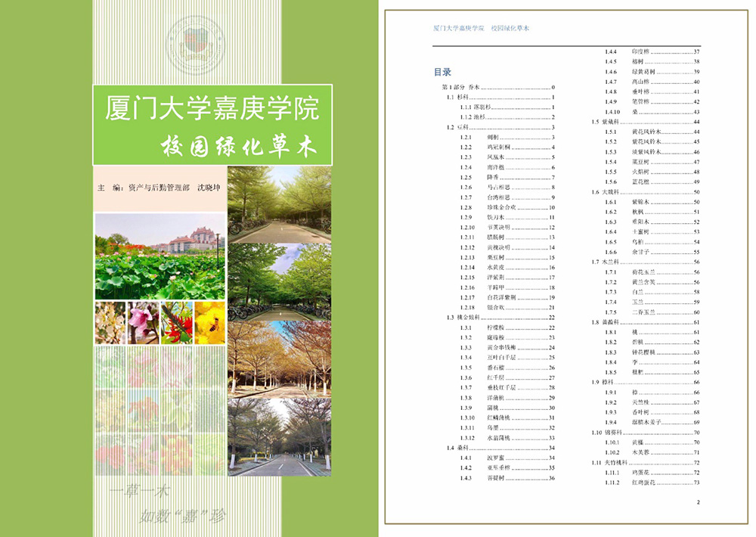Jump to section 1.2 豆科

coord(500,128)
